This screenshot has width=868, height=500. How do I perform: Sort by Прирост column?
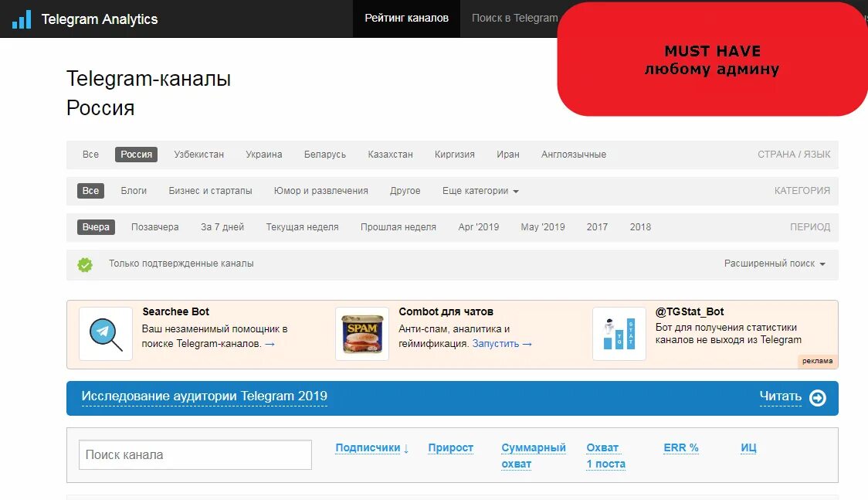tap(451, 448)
